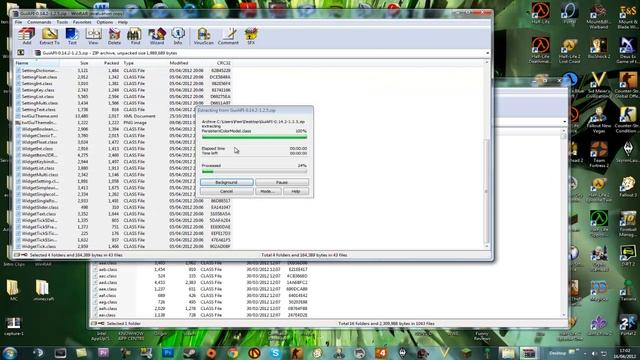640x360 pixels.
Task: Open Photoshop from the taskbar
Action: click(x=168, y=353)
